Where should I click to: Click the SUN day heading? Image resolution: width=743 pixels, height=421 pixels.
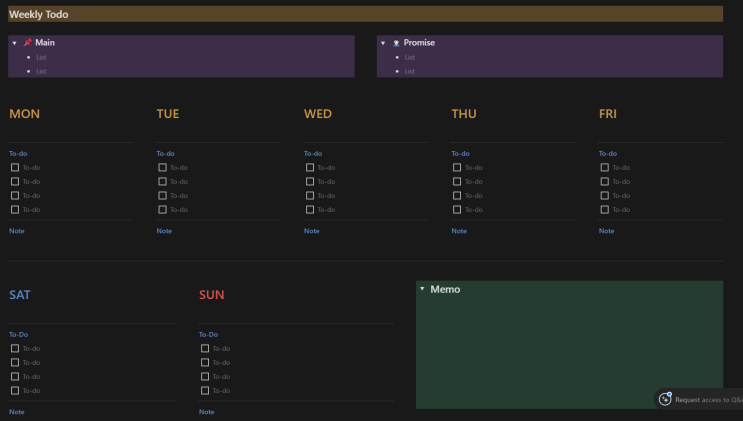pos(212,295)
